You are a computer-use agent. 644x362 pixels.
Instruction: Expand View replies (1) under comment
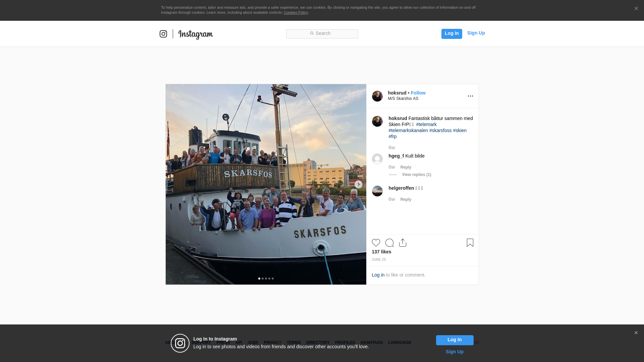coord(416,175)
